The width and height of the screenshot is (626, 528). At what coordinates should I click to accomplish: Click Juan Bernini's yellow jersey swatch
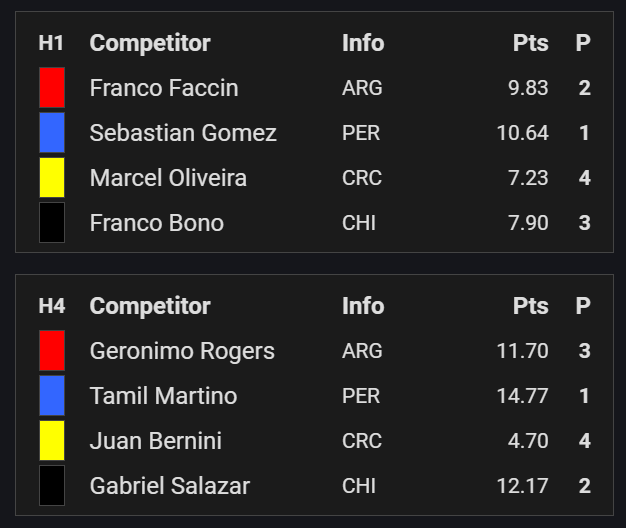click(x=52, y=441)
